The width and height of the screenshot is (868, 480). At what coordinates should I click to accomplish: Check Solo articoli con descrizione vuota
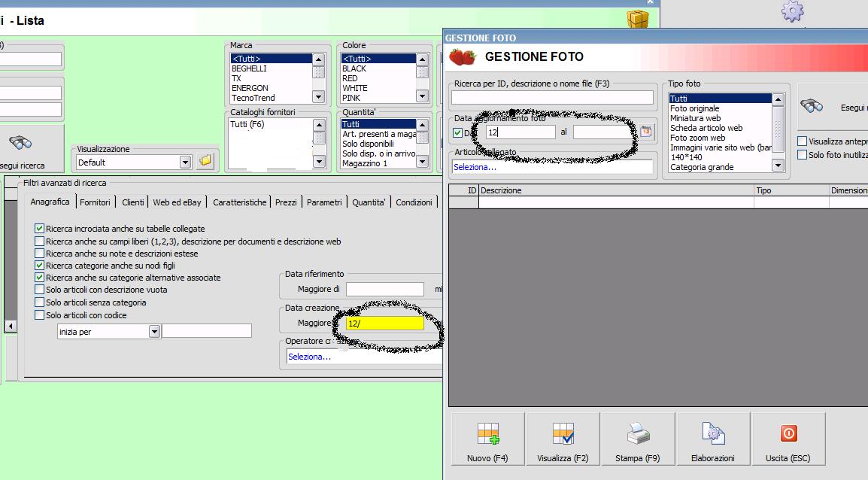tap(39, 289)
